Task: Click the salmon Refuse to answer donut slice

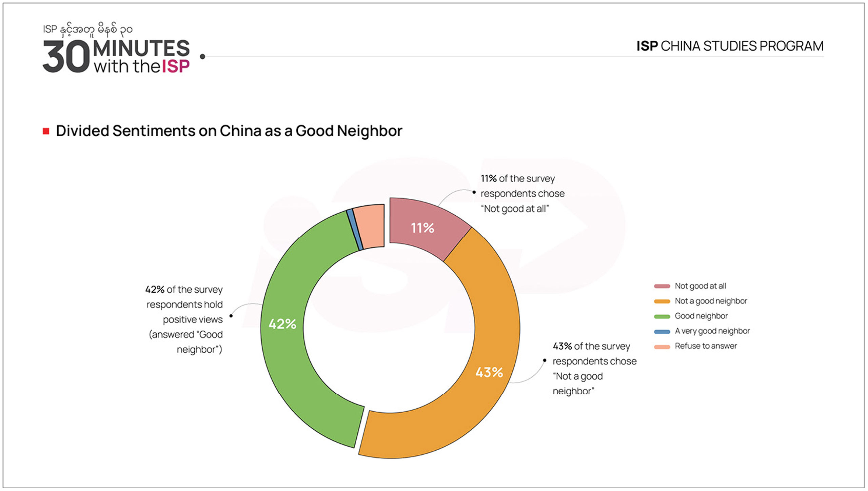Action: (x=371, y=225)
